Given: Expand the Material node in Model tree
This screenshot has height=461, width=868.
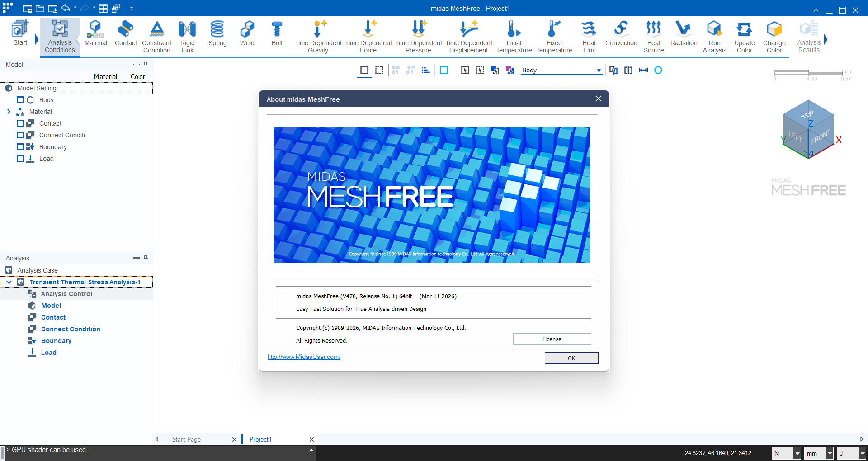Looking at the screenshot, I should [9, 112].
